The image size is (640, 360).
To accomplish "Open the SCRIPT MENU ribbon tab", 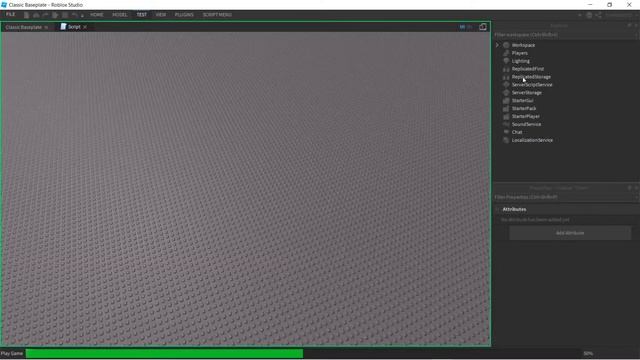I will coord(217,15).
